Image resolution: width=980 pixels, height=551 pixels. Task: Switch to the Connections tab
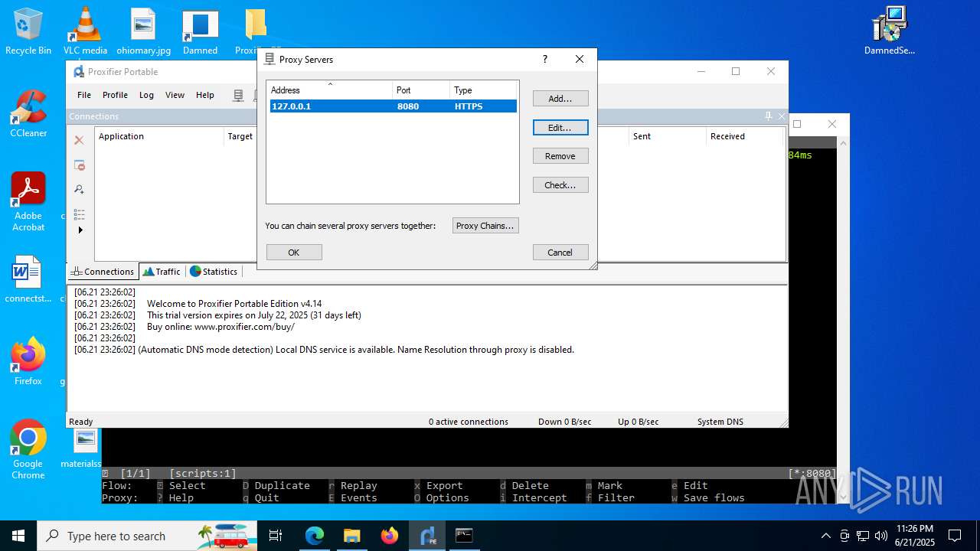(103, 272)
